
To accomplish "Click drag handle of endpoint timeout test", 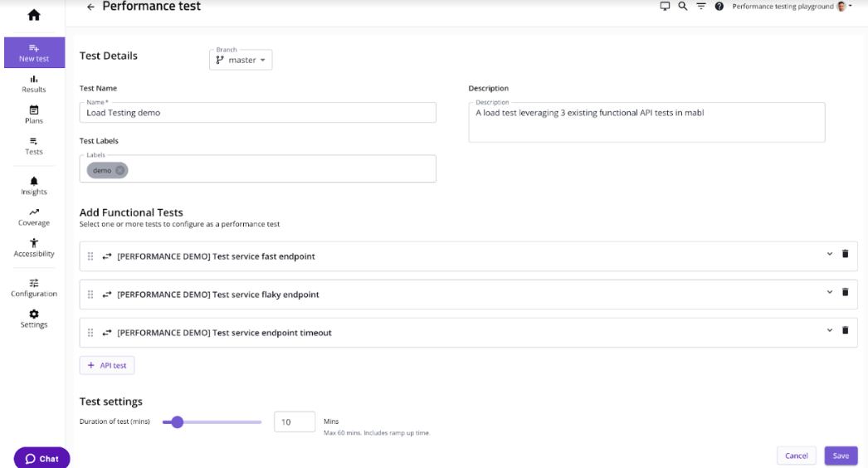I will (x=90, y=333).
